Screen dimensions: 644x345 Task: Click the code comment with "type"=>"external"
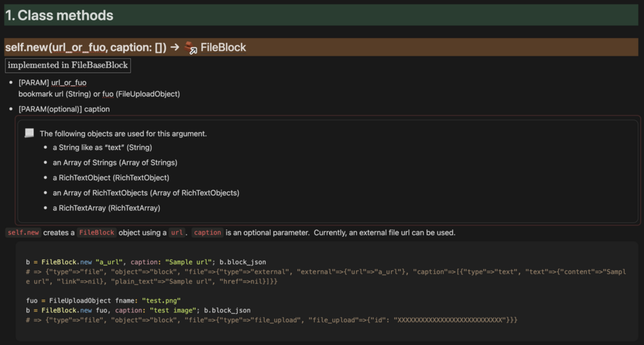(x=326, y=277)
